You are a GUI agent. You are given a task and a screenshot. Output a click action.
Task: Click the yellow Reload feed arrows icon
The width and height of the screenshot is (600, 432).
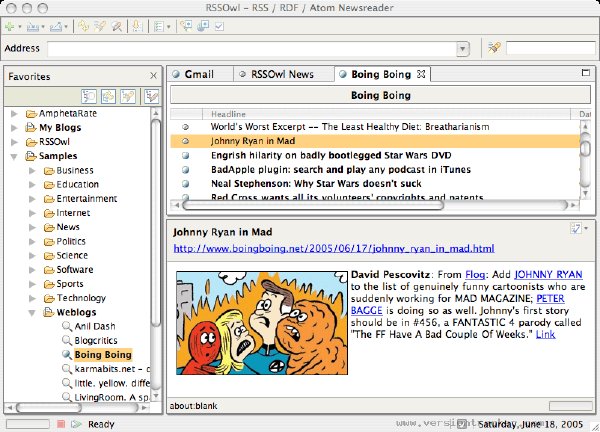[83, 26]
